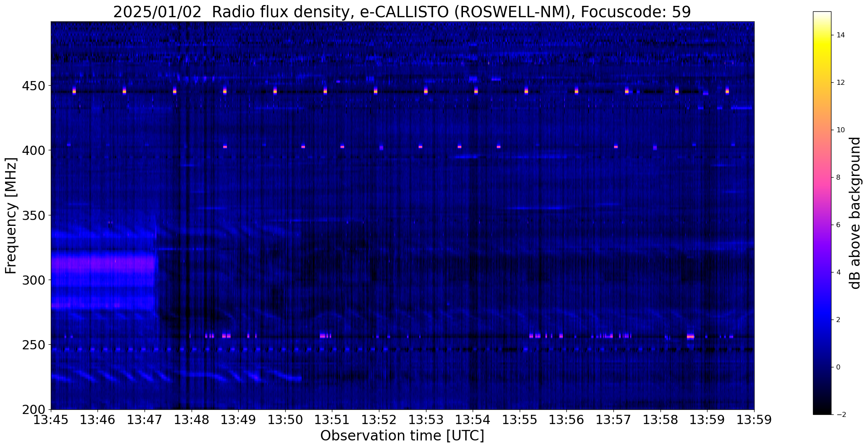Click the plot title mentioning ROSWELL-NM

coord(402,12)
